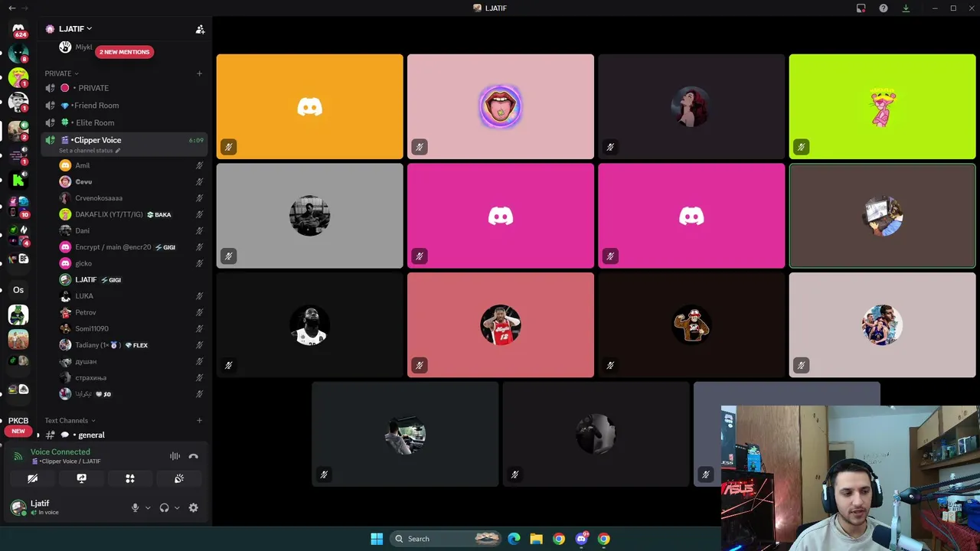980x551 pixels.
Task: Click the green download update icon
Action: (x=906, y=8)
